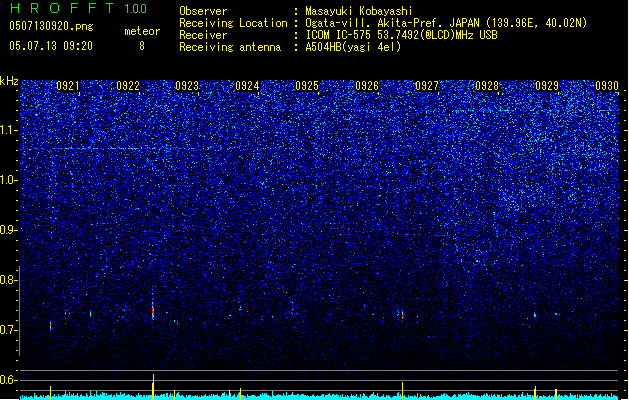Click the Observer field label

coord(203,11)
